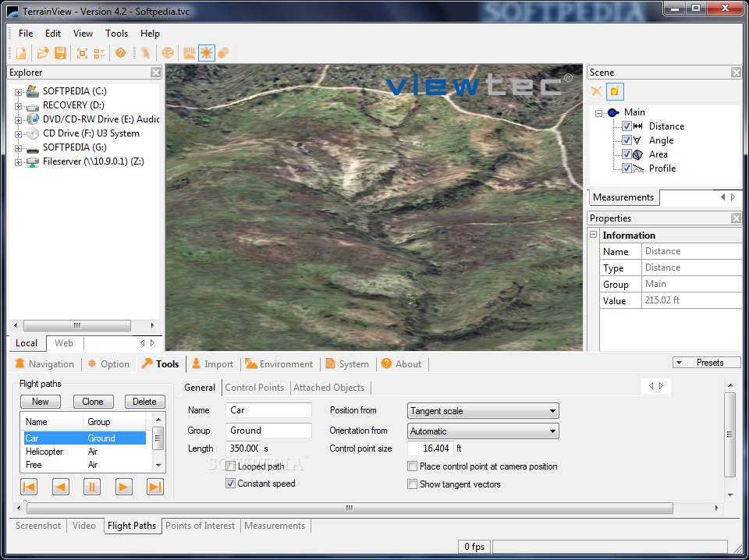Jump to flight path end

[x=155, y=487]
